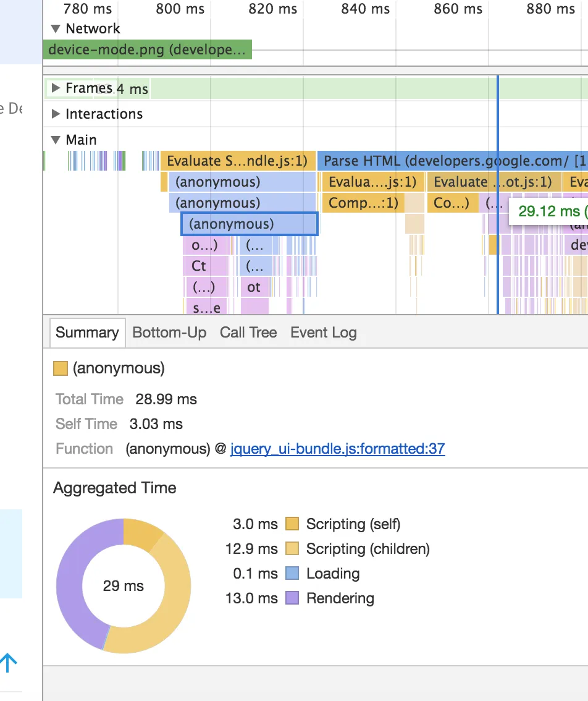Expand the Frames section
Image resolution: width=588 pixels, height=701 pixels.
pyautogui.click(x=56, y=88)
